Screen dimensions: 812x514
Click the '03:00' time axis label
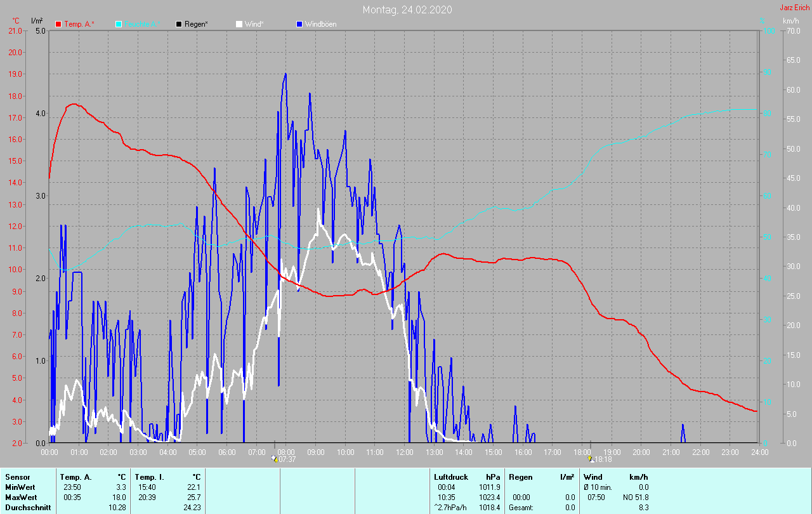pos(138,452)
